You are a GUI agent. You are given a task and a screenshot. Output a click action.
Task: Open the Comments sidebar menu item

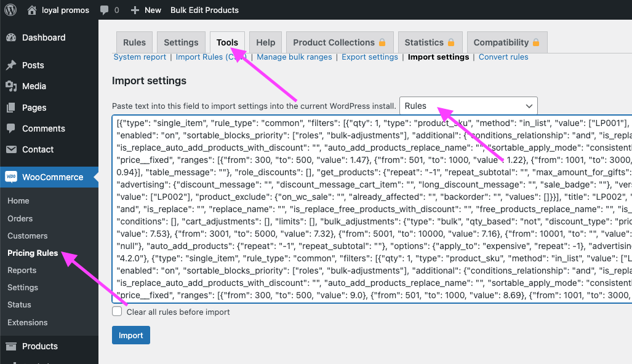[44, 129]
